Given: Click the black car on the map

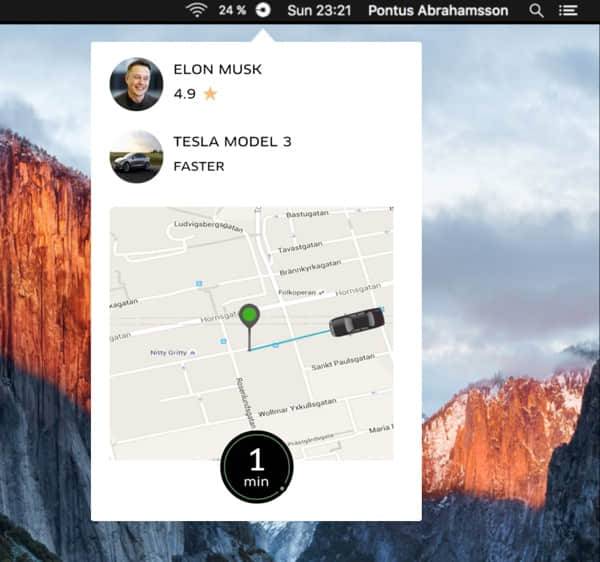Looking at the screenshot, I should [357, 322].
